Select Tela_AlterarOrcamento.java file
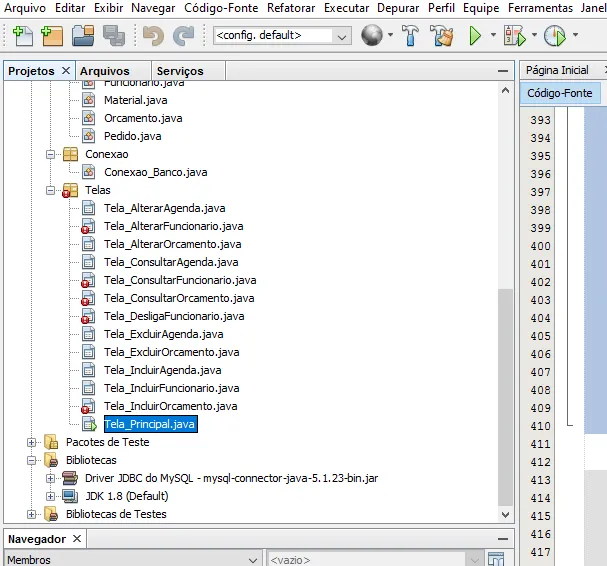The image size is (607, 566). point(173,244)
